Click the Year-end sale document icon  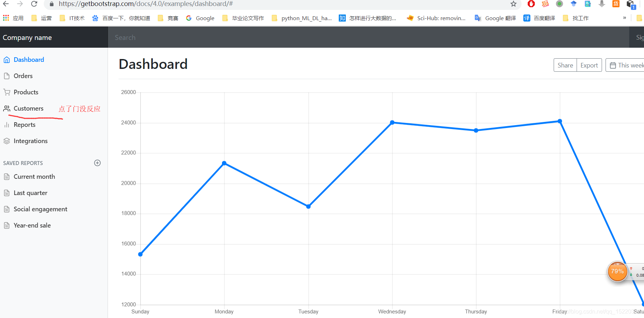7,225
